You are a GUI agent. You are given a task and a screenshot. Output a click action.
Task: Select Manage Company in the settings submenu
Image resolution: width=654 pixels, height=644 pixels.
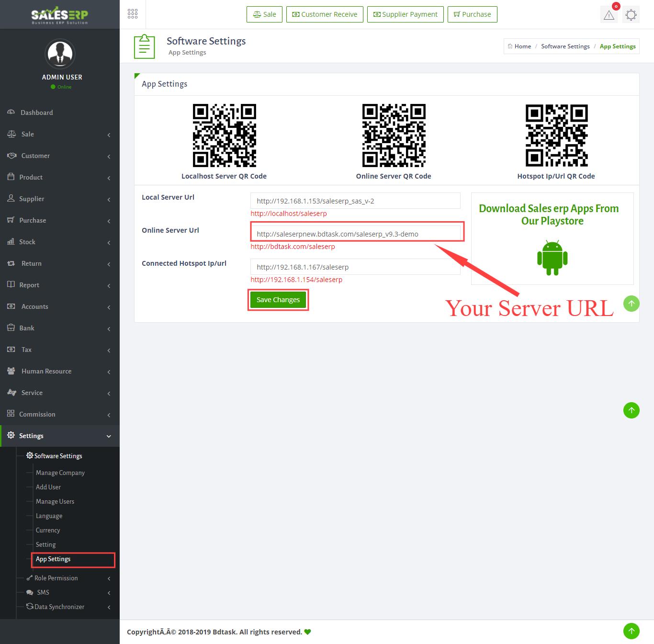(60, 473)
